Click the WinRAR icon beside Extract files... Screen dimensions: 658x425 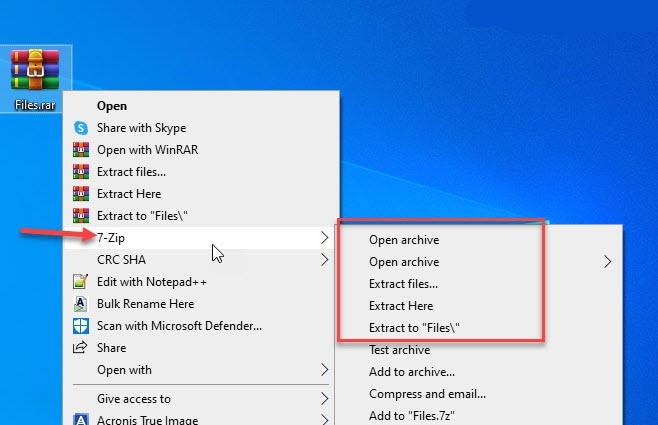tap(81, 172)
